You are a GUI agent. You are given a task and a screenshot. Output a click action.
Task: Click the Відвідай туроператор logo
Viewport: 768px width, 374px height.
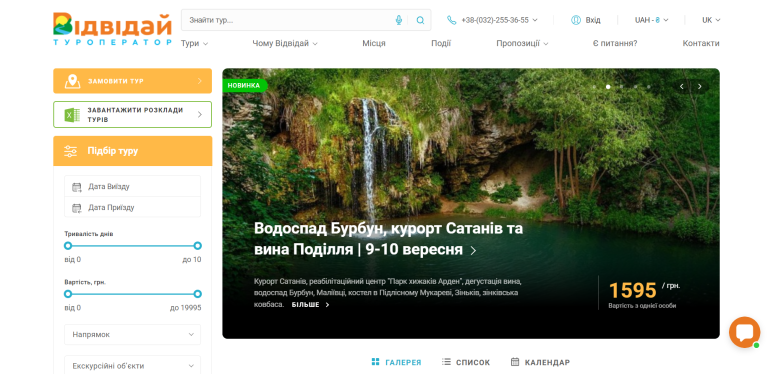(x=113, y=29)
